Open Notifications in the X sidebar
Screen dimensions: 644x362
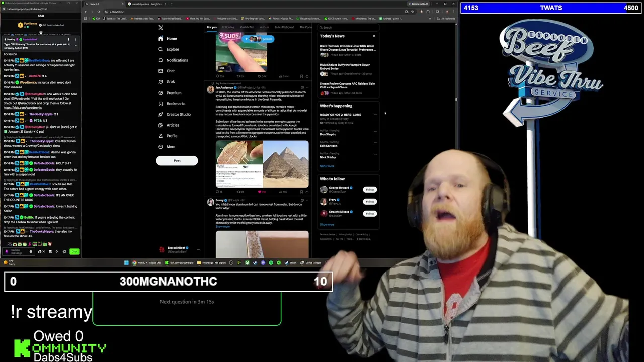click(173, 60)
